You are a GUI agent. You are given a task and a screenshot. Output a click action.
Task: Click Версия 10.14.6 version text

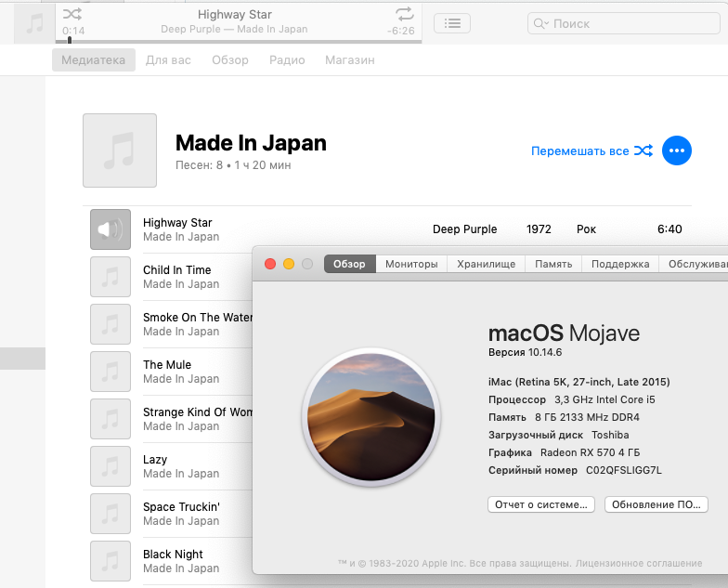[x=526, y=352]
